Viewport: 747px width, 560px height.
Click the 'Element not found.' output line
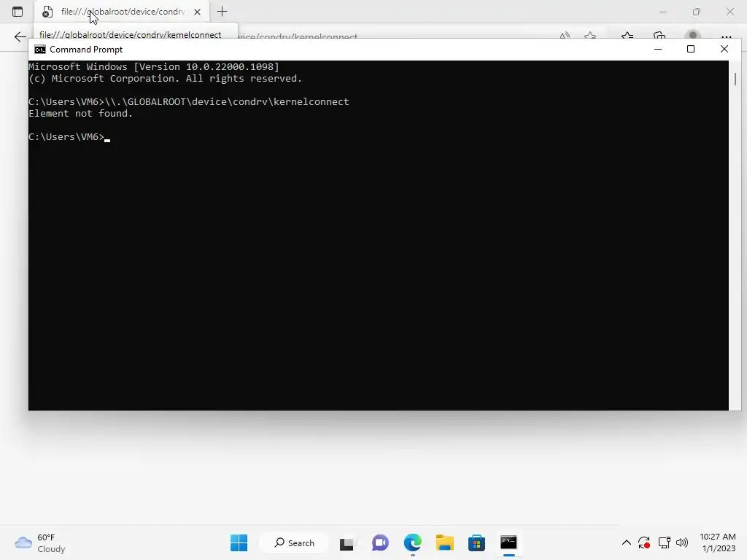[x=80, y=113]
